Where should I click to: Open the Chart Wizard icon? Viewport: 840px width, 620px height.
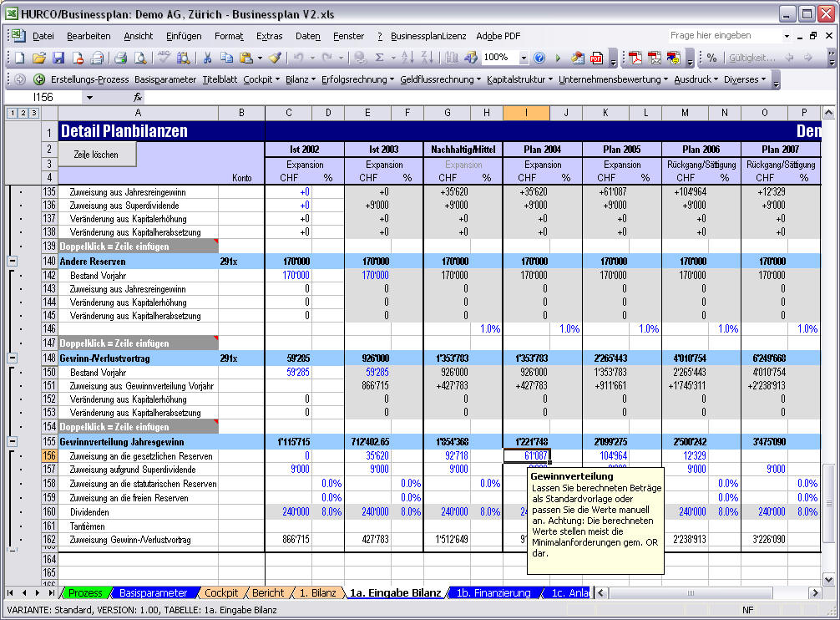pos(451,58)
